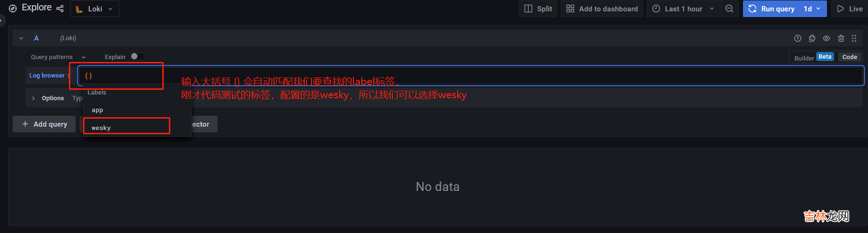868x233 pixels.
Task: Switch the editor to Code mode
Action: click(x=850, y=57)
